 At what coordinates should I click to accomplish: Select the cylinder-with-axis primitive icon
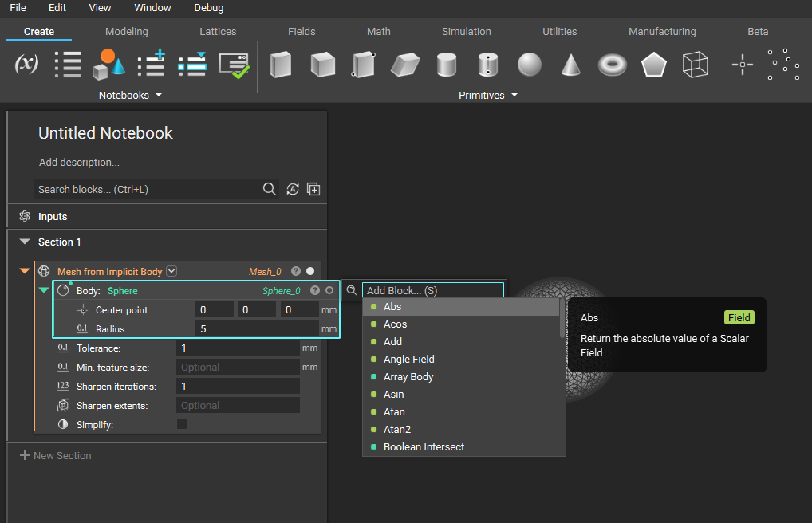pyautogui.click(x=488, y=65)
